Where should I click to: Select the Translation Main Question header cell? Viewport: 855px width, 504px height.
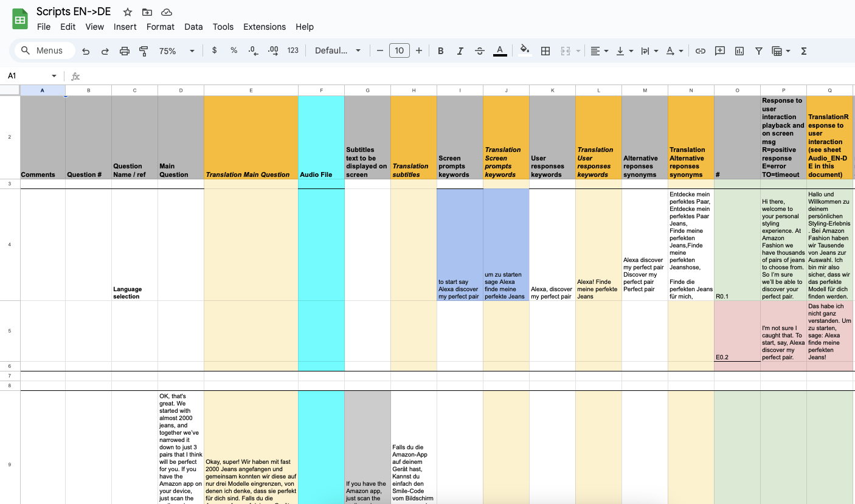coord(251,137)
